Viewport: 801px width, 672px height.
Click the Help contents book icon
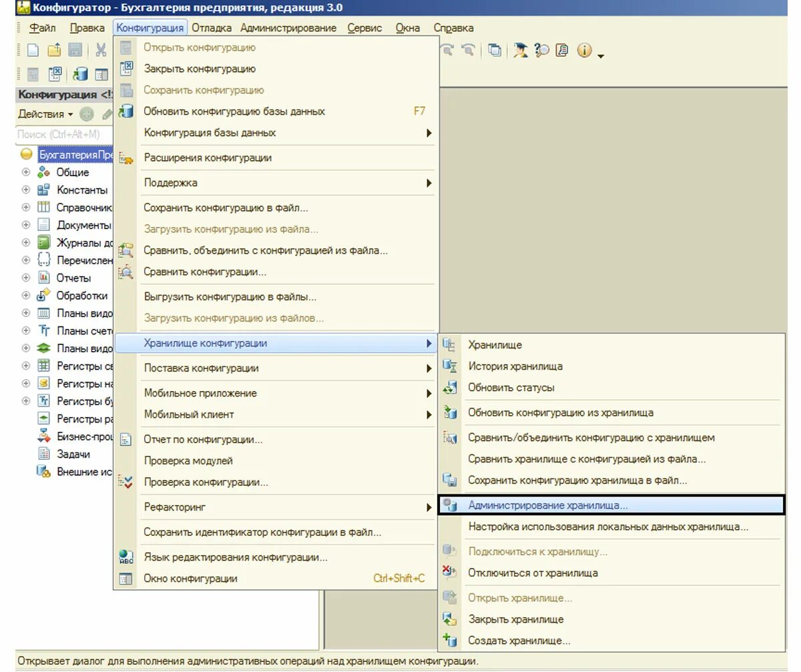coord(562,50)
